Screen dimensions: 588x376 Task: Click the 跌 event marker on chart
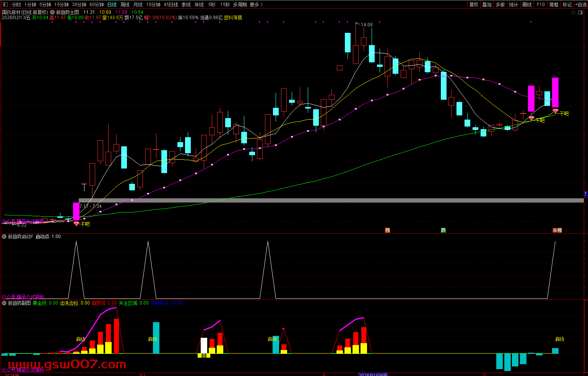(x=443, y=230)
